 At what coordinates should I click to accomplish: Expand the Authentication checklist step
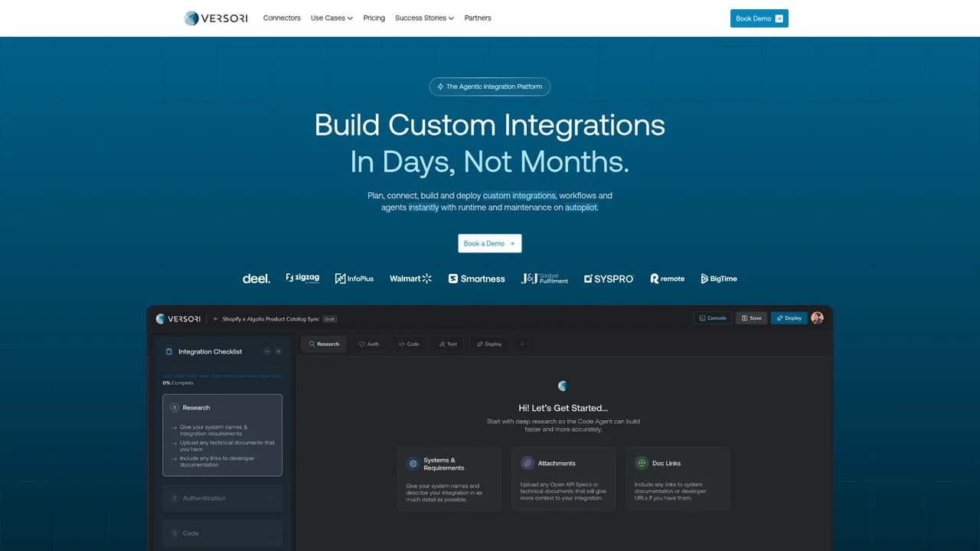(x=222, y=498)
